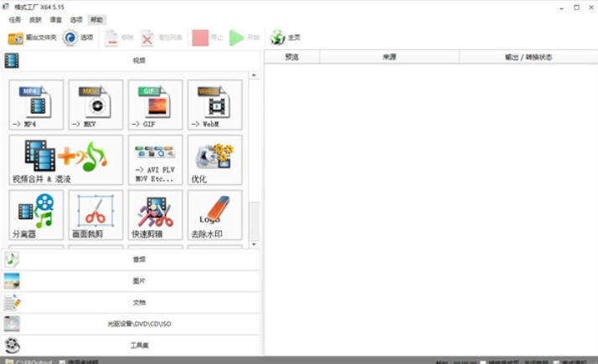
Task: Open the 快速剪辑 quick clip tool
Action: (x=155, y=215)
